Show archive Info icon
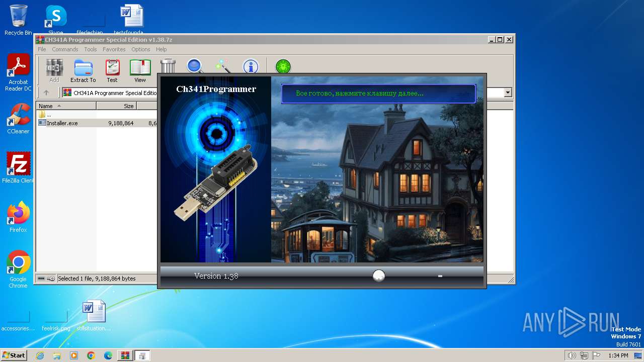Viewport: 644px width, 362px height. coord(251,66)
